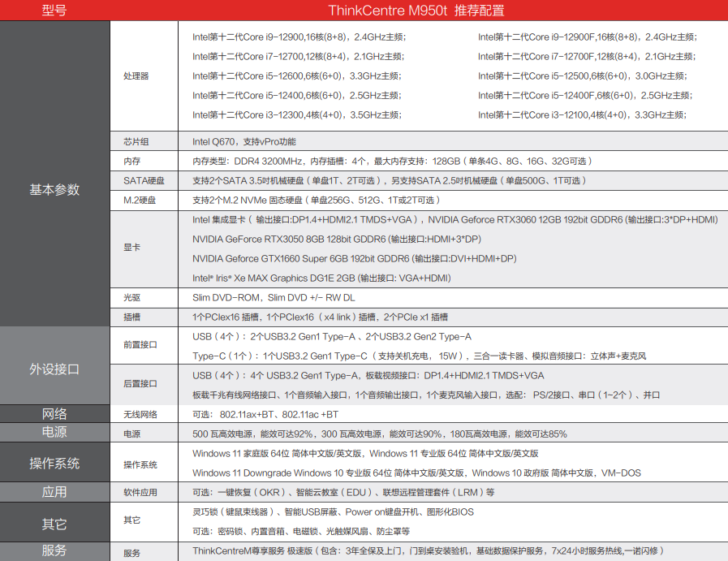The image size is (728, 561).
Task: Select the '灵巧锁（键鼠束线器）' line
Action: (x=333, y=512)
